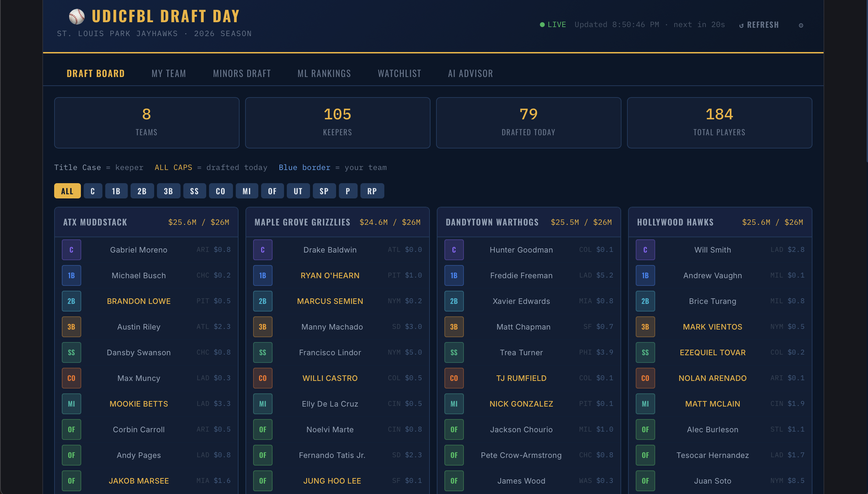Open the AI ADVISOR tab

(470, 74)
